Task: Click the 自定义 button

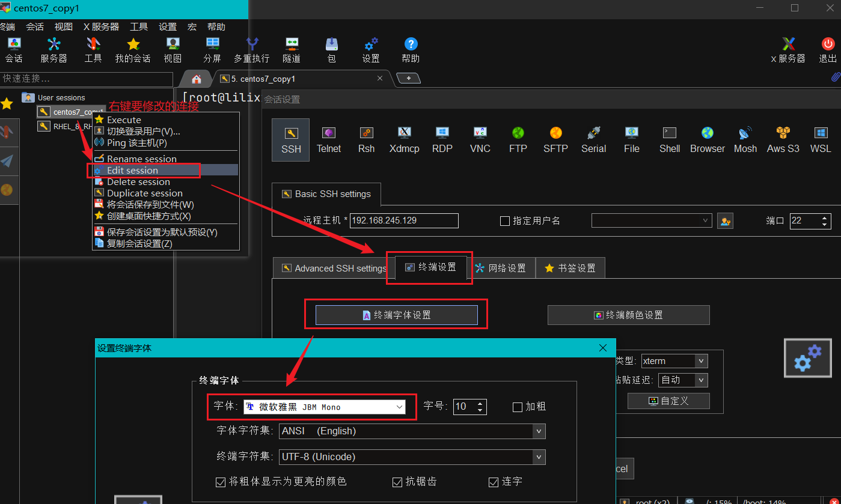Action: click(x=668, y=401)
